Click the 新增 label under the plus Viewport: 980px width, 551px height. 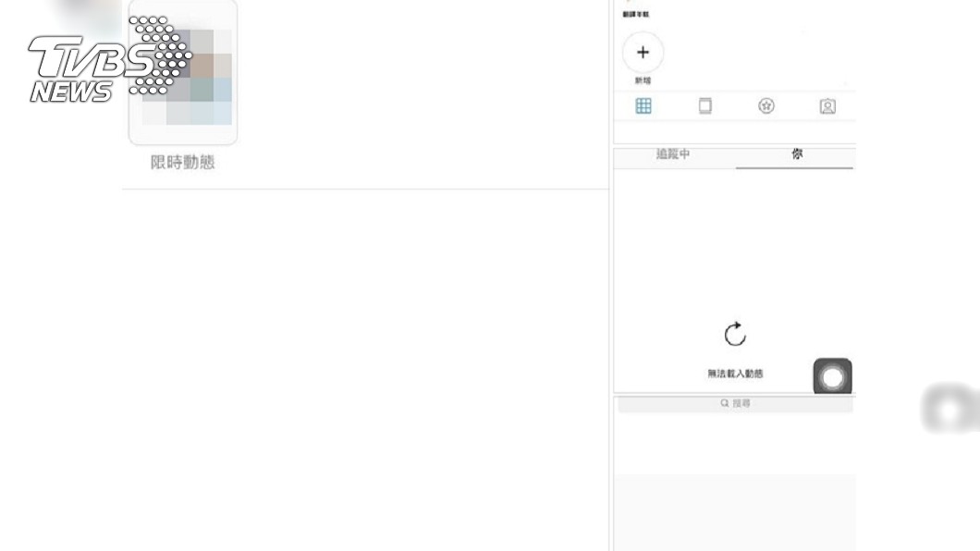[x=643, y=80]
